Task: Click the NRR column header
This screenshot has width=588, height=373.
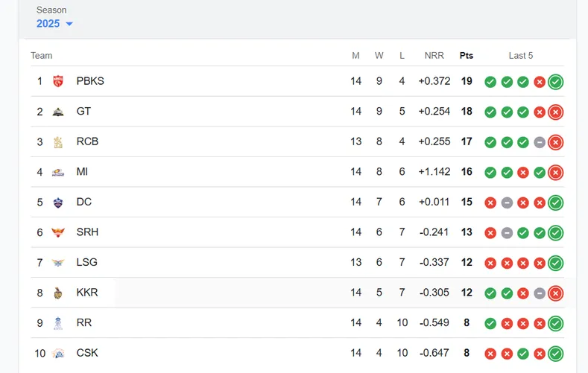Action: tap(434, 56)
